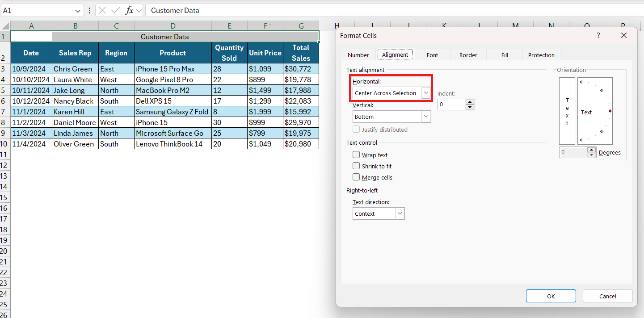Viewport: 644px width, 318px height.
Task: Go to the Fill tab
Action: tap(505, 55)
